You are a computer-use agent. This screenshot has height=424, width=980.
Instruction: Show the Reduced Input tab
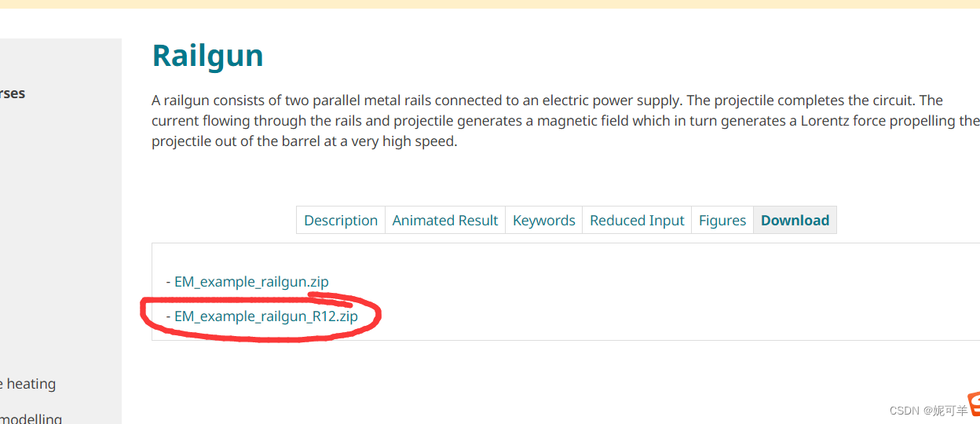click(637, 221)
